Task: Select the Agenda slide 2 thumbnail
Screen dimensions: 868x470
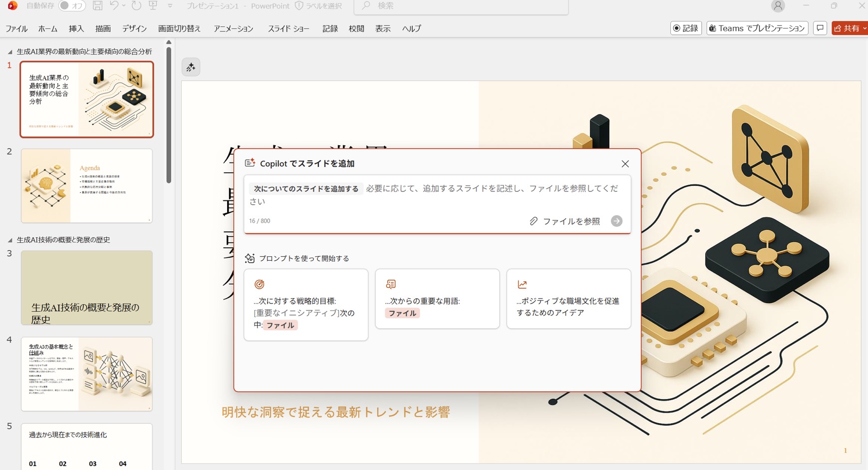Action: tap(86, 186)
